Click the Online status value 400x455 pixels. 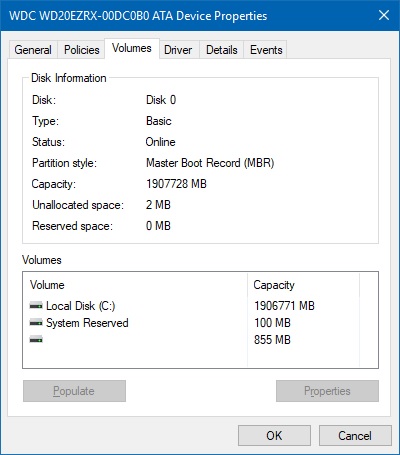[160, 142]
